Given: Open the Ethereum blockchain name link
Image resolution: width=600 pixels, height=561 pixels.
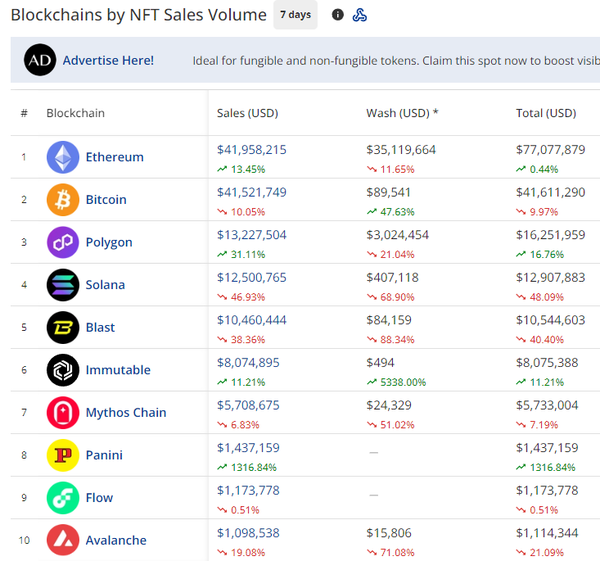Looking at the screenshot, I should pyautogui.click(x=114, y=157).
